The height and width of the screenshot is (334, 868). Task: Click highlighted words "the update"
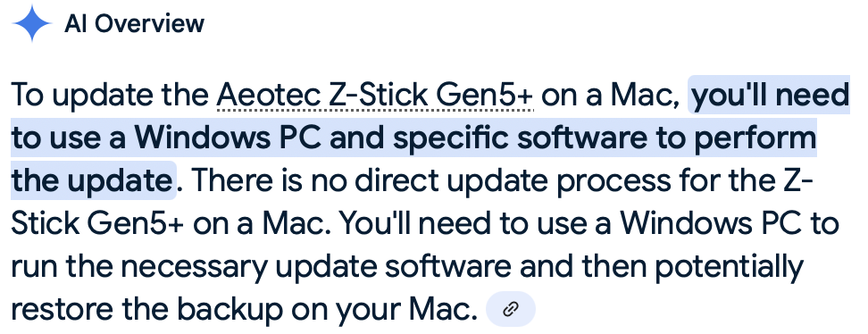91,180
